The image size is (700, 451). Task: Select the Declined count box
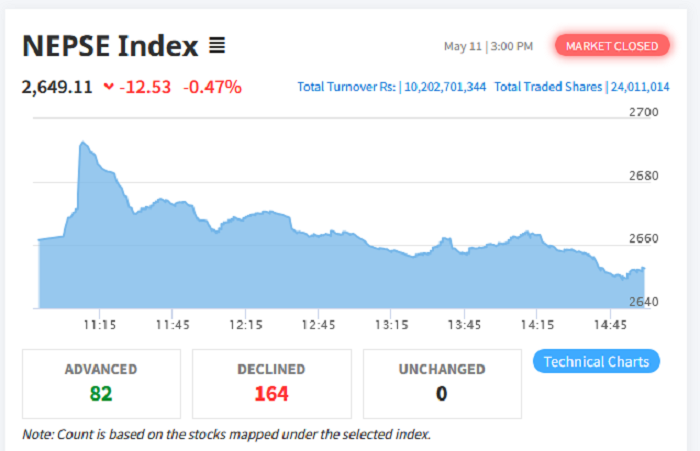click(x=271, y=382)
